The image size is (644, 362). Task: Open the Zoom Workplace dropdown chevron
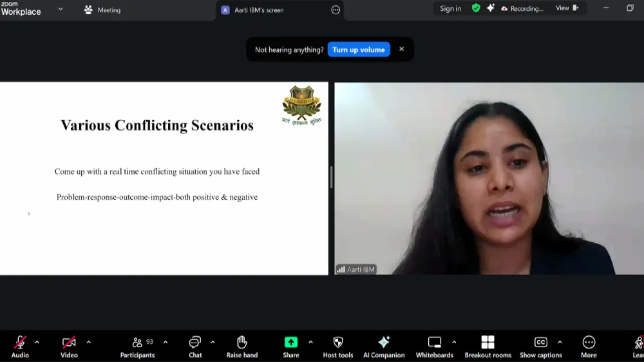61,9
